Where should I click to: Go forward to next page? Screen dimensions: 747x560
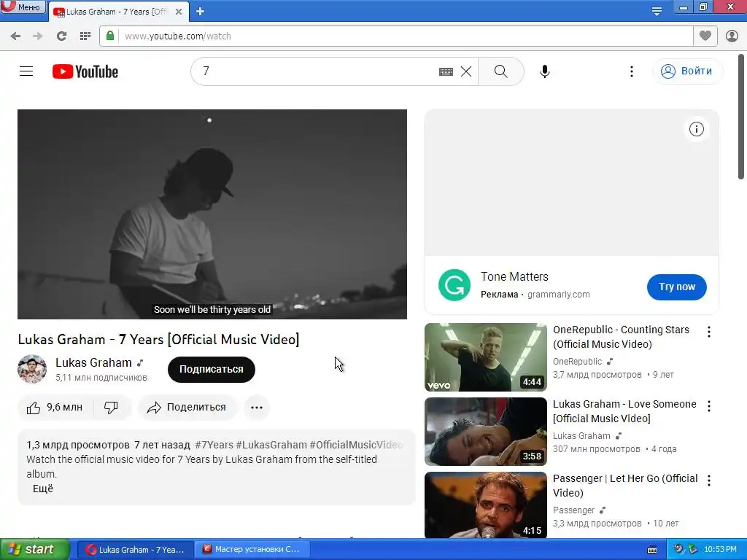(38, 36)
